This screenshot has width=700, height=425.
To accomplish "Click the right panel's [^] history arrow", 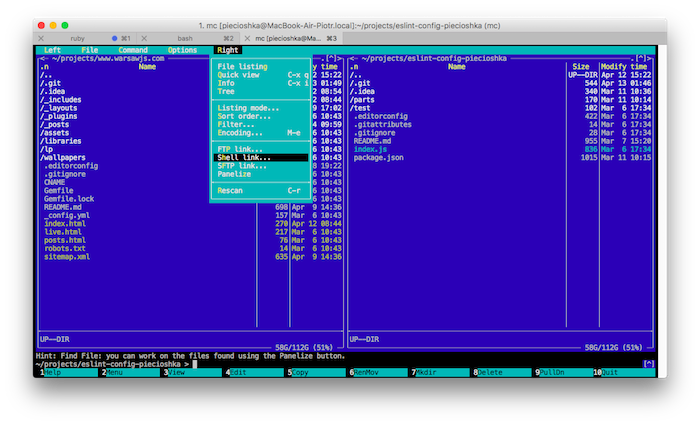I will click(641, 58).
